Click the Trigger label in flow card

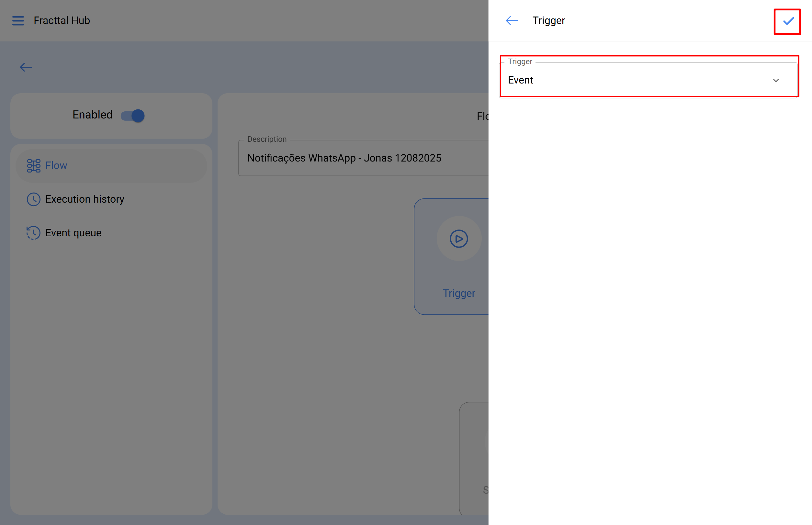tap(459, 294)
